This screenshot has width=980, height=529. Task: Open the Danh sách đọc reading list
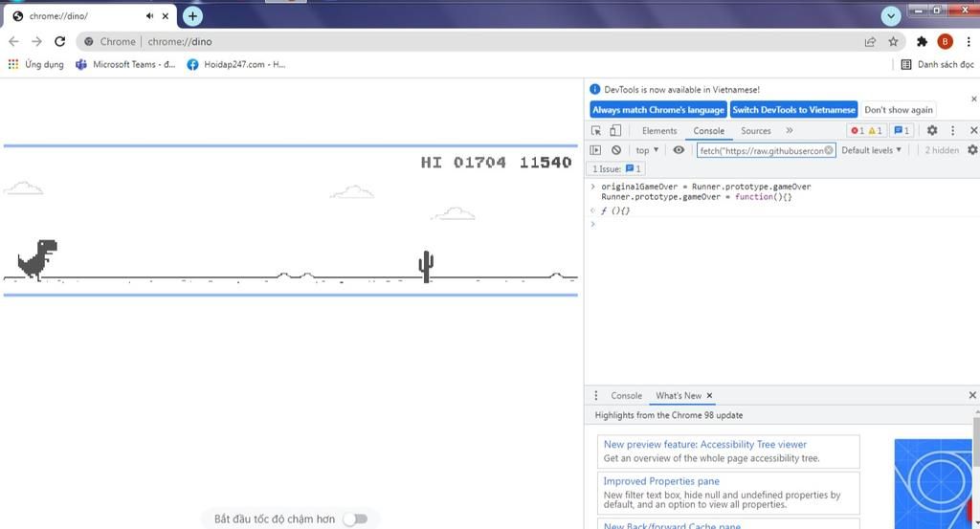(x=937, y=64)
